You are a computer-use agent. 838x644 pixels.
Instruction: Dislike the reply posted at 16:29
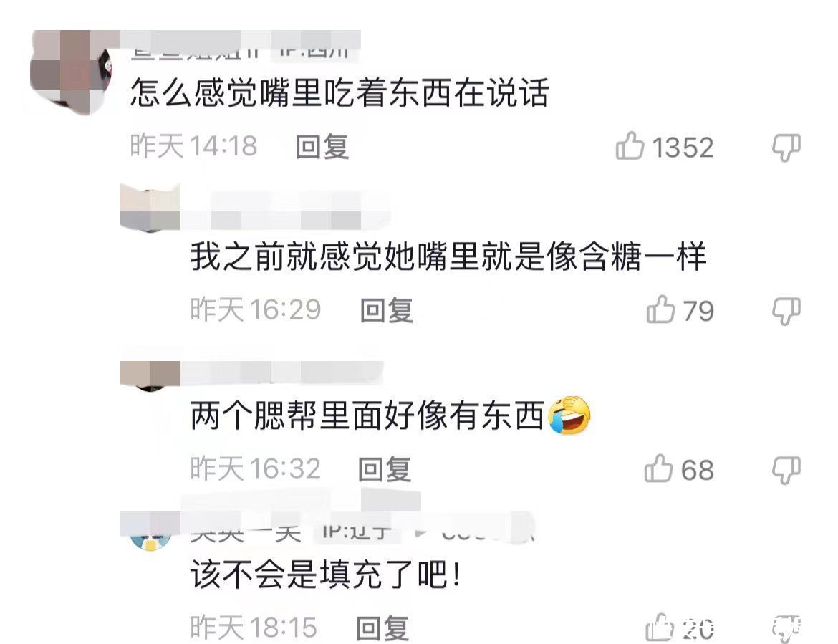786,311
